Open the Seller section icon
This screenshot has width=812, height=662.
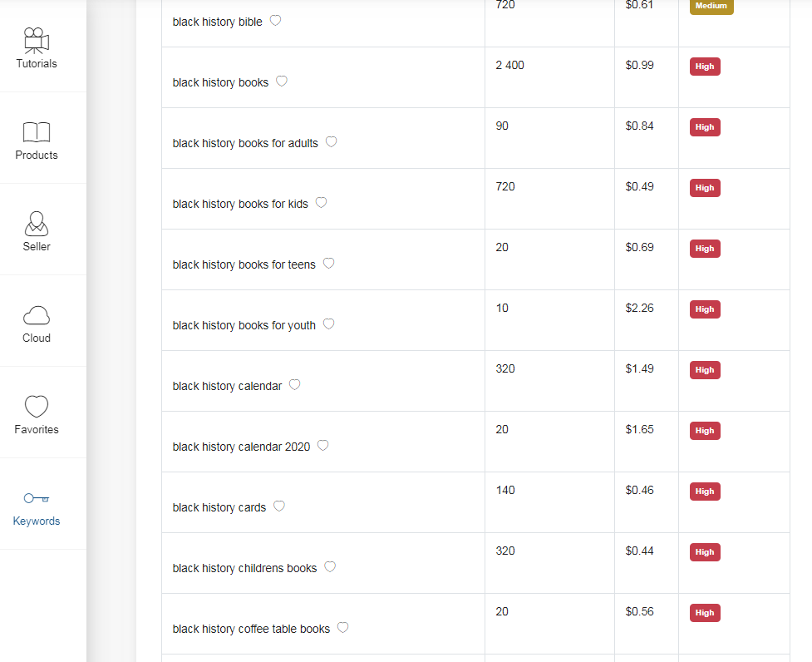[x=37, y=224]
